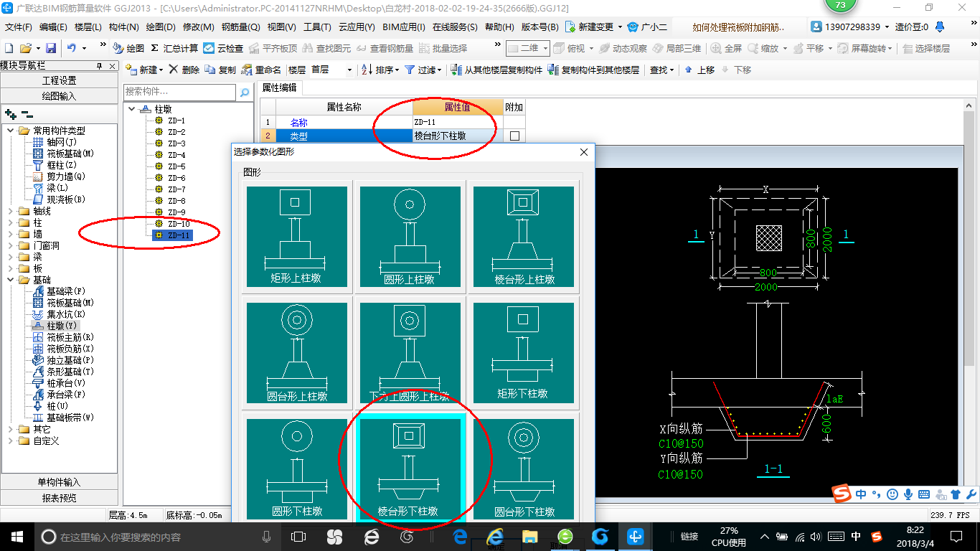
Task: Click 从其他楼层复制构件 button
Action: 496,70
